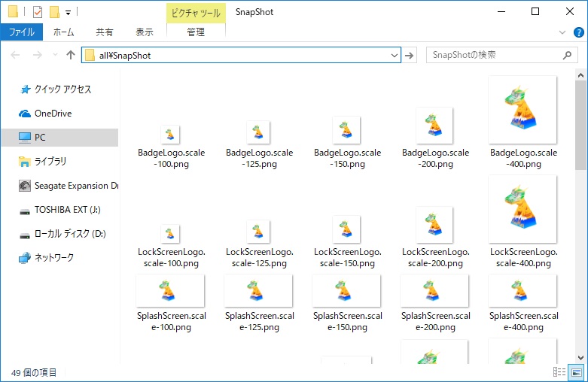This screenshot has width=588, height=382.
Task: Click the folder icon in title bar
Action: pos(13,11)
